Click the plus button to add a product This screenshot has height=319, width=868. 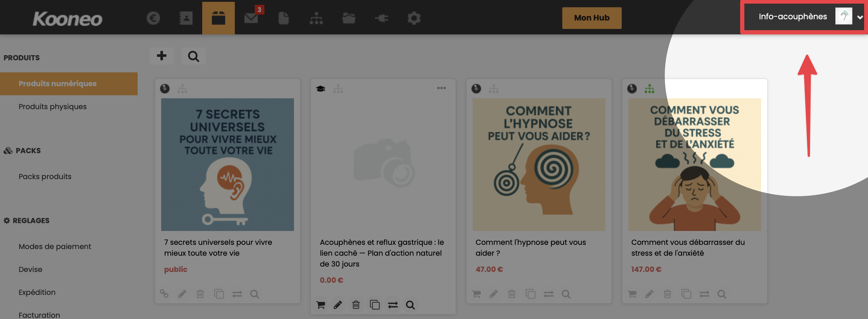pos(162,56)
